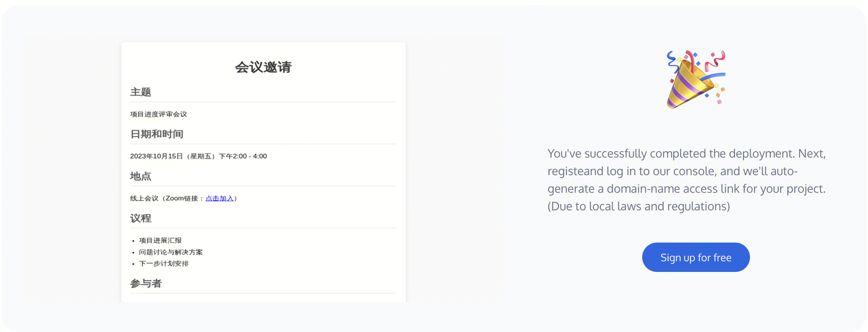868x332 pixels.
Task: Click the 项目进度评审会议 subject text
Action: point(159,115)
